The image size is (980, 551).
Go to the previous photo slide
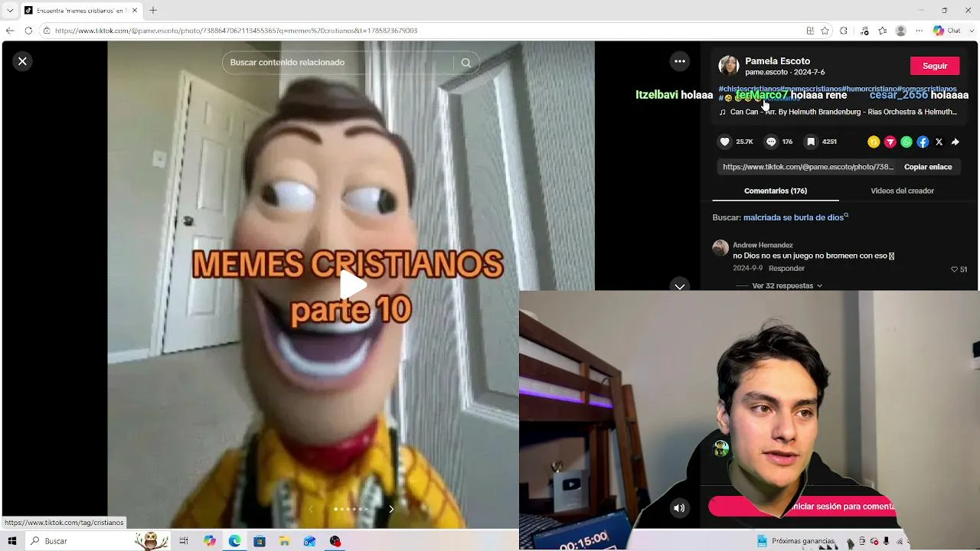click(311, 509)
